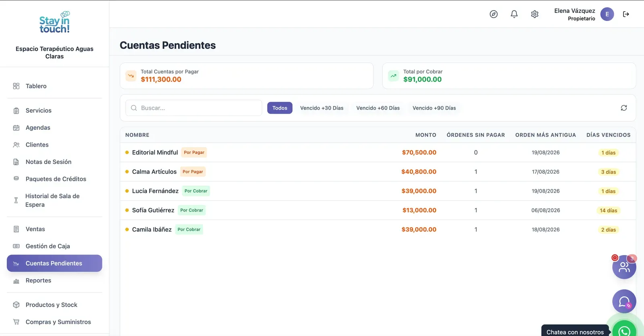Click the Camila Ibáñez row name
This screenshot has height=336, width=644.
point(152,230)
